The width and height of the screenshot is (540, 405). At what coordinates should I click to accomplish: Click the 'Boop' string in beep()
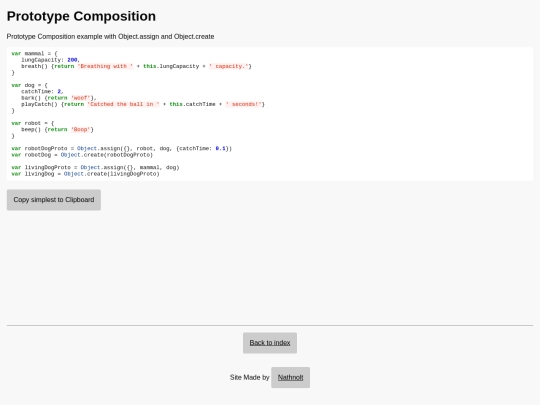(81, 129)
